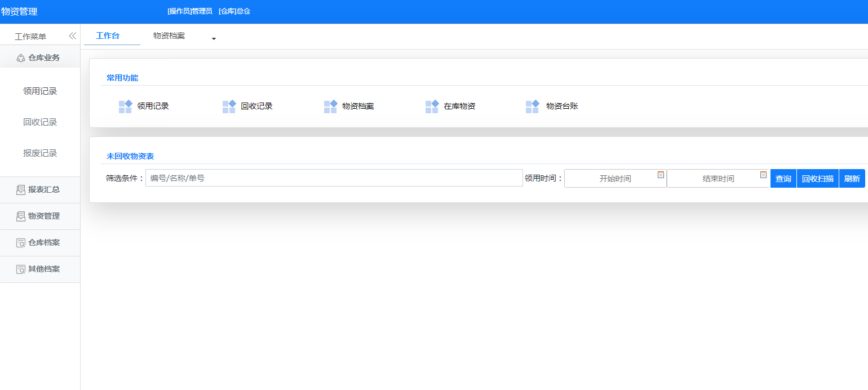Collapse the sidebar with the double-chevron icon

72,36
